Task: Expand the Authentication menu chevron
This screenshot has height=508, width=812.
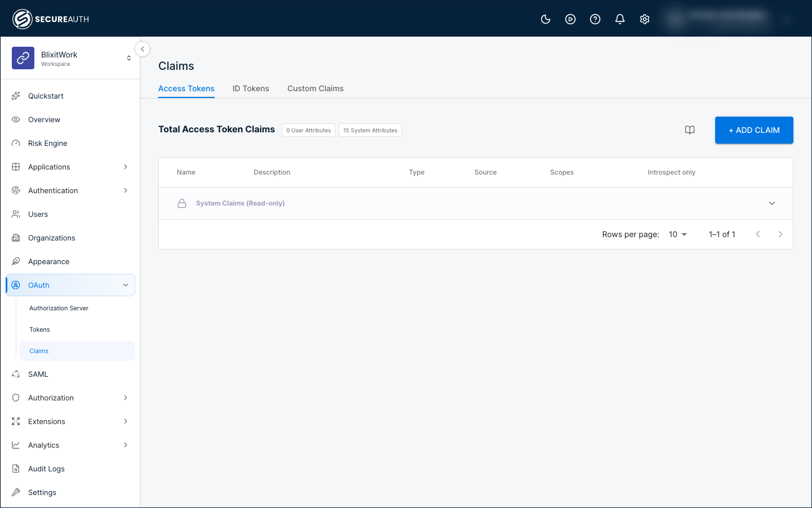Action: pos(126,190)
